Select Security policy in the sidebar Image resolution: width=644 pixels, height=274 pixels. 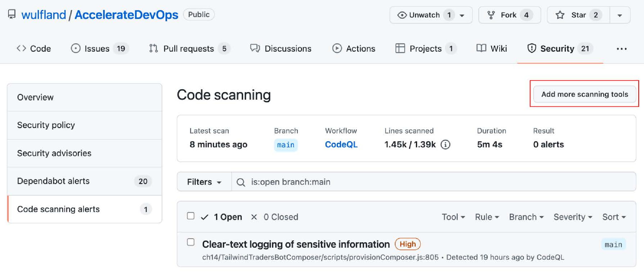click(84, 125)
